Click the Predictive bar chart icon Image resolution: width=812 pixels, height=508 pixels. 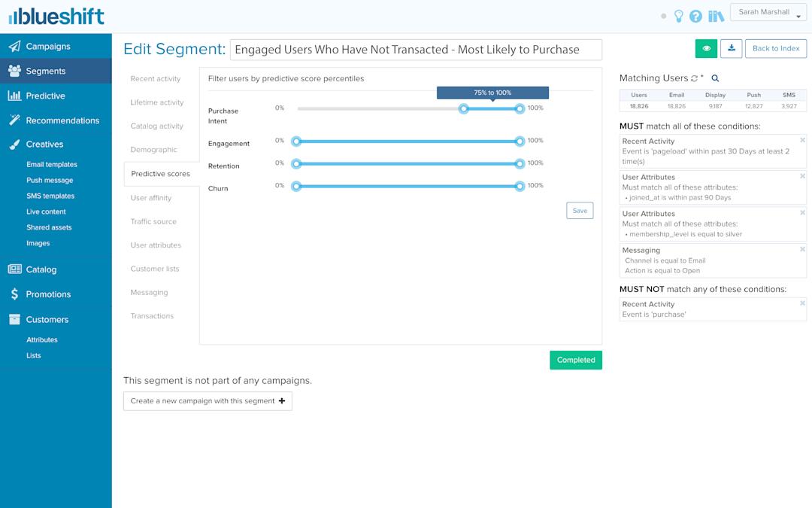click(x=14, y=96)
